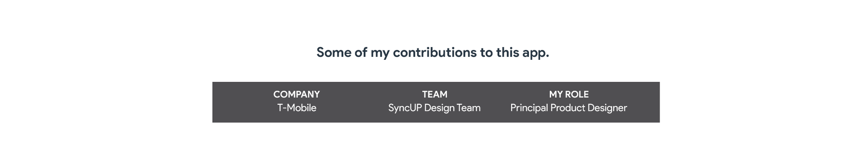Image resolution: width=868 pixels, height=165 pixels.
Task: Click the word "Principal" under MY ROLE
Action: pyautogui.click(x=529, y=108)
